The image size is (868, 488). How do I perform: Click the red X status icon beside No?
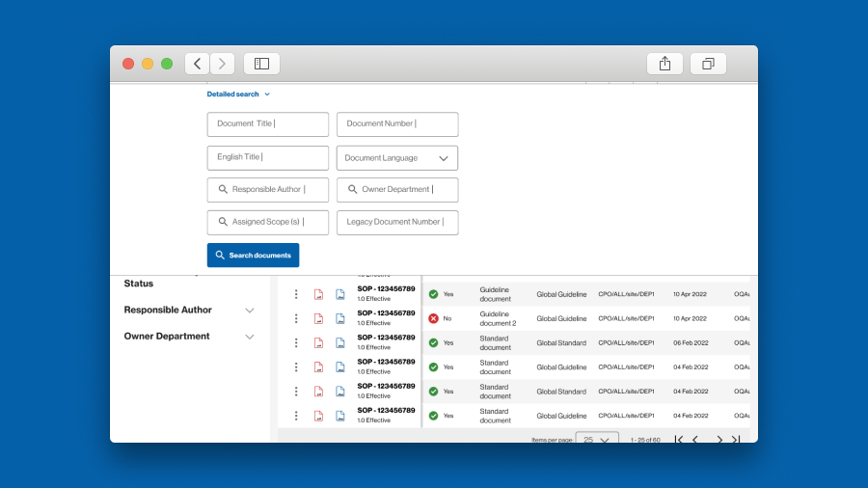(433, 318)
